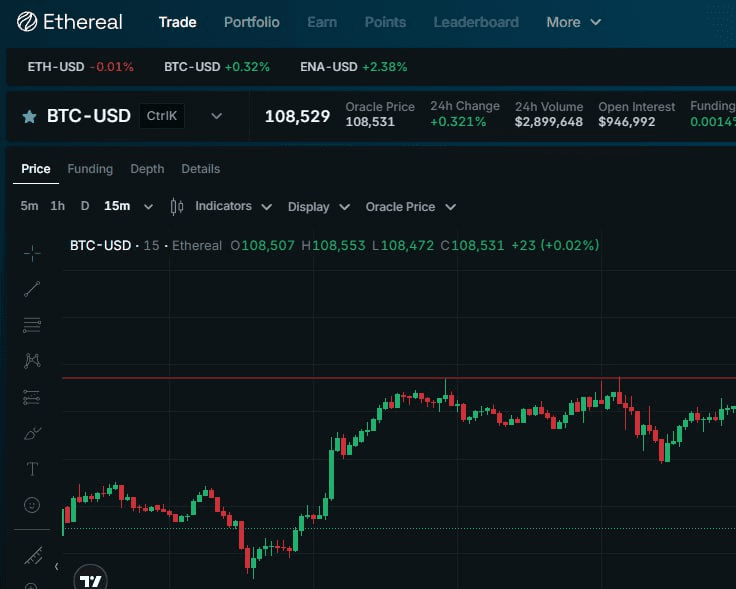Select the XABCD pattern tool
736x589 pixels.
point(32,361)
